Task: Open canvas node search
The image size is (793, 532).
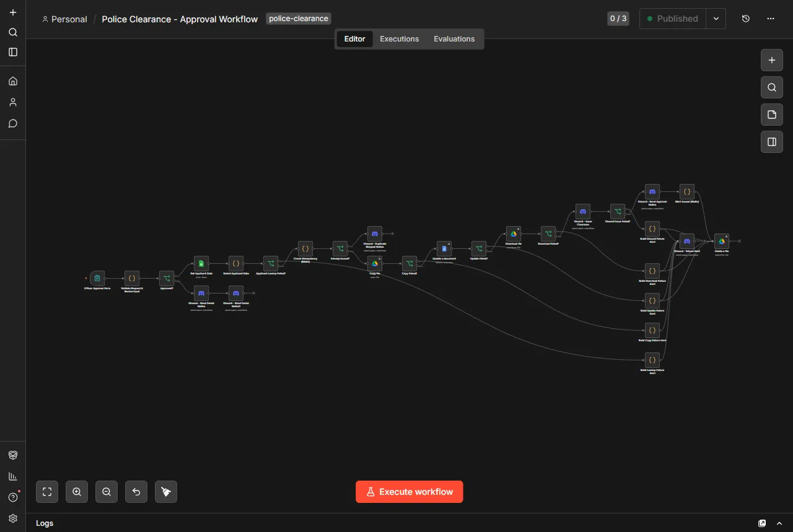Action: pyautogui.click(x=772, y=87)
